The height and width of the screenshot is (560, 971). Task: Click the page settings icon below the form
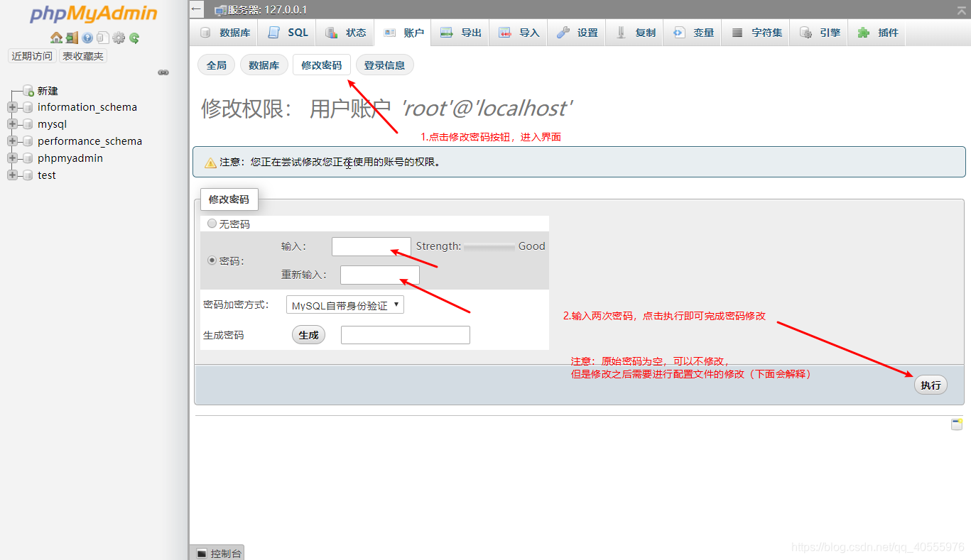[x=957, y=424]
